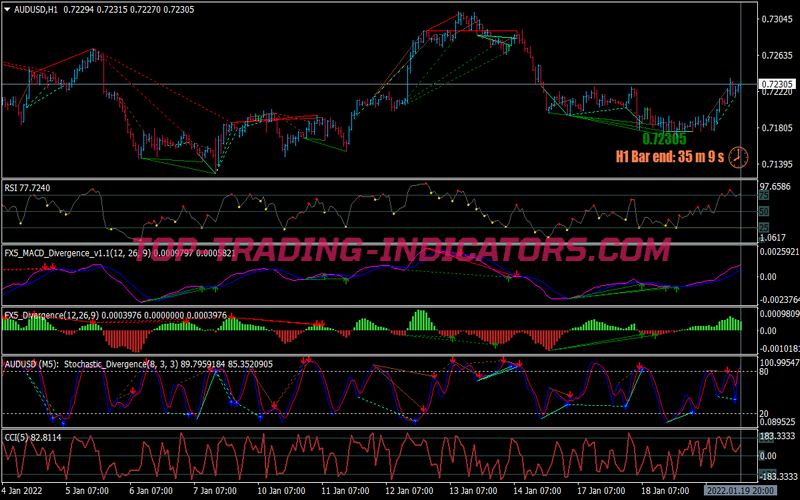Click the 50 level label in RSI panel
Image resolution: width=800 pixels, height=500 pixels.
coord(764,212)
